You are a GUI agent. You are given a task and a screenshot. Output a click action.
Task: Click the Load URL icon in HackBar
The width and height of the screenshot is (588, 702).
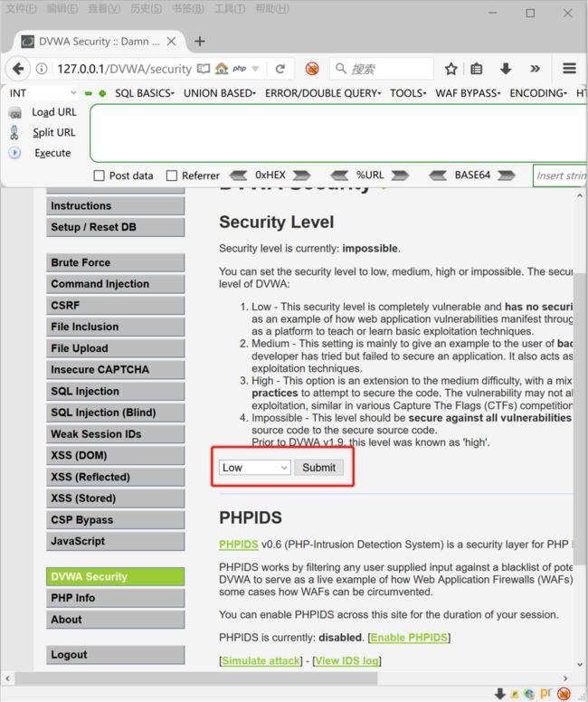(x=14, y=112)
